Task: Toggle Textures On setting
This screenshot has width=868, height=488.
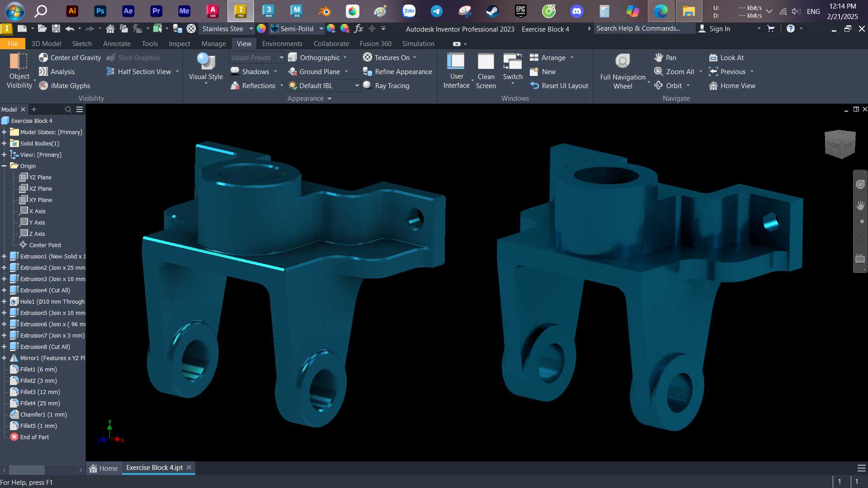Action: [386, 57]
